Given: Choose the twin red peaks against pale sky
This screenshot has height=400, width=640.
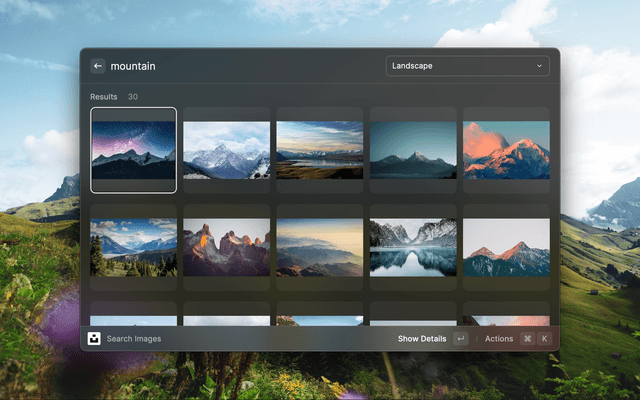Looking at the screenshot, I should coord(506,247).
